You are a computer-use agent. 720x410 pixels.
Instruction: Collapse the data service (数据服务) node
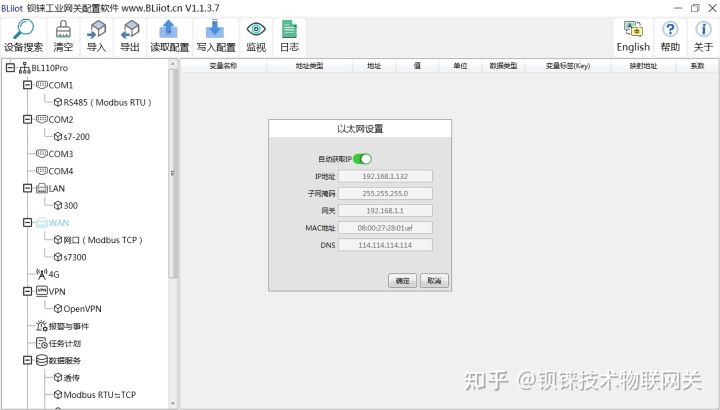coord(28,360)
